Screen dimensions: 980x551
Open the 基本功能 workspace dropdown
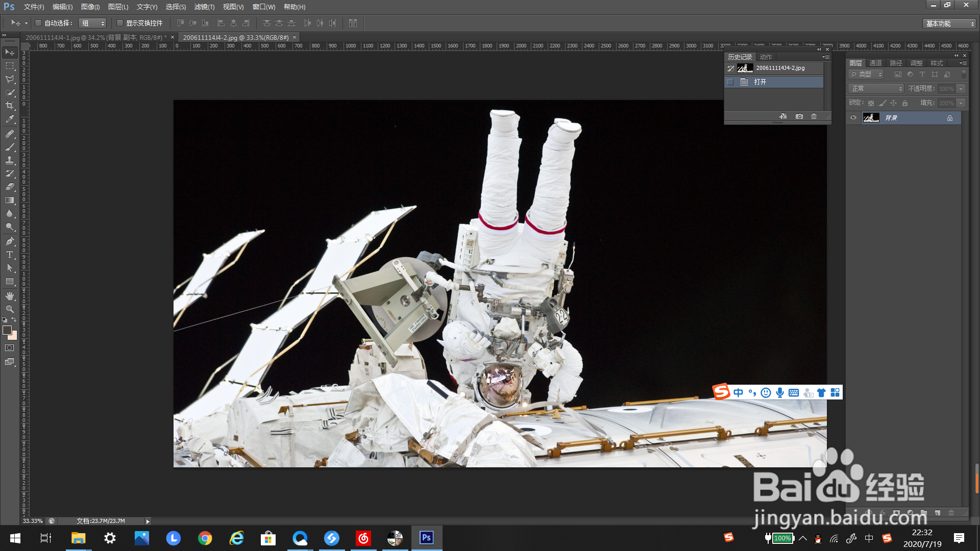click(x=949, y=23)
